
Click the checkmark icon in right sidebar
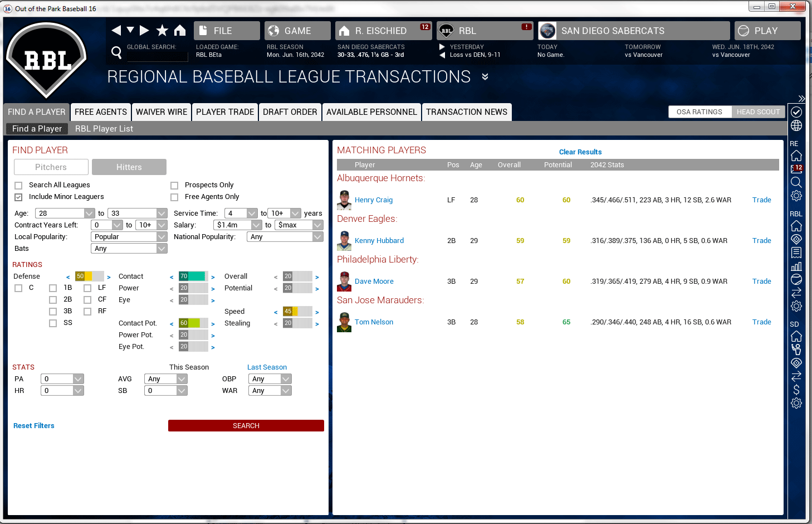[x=796, y=112]
